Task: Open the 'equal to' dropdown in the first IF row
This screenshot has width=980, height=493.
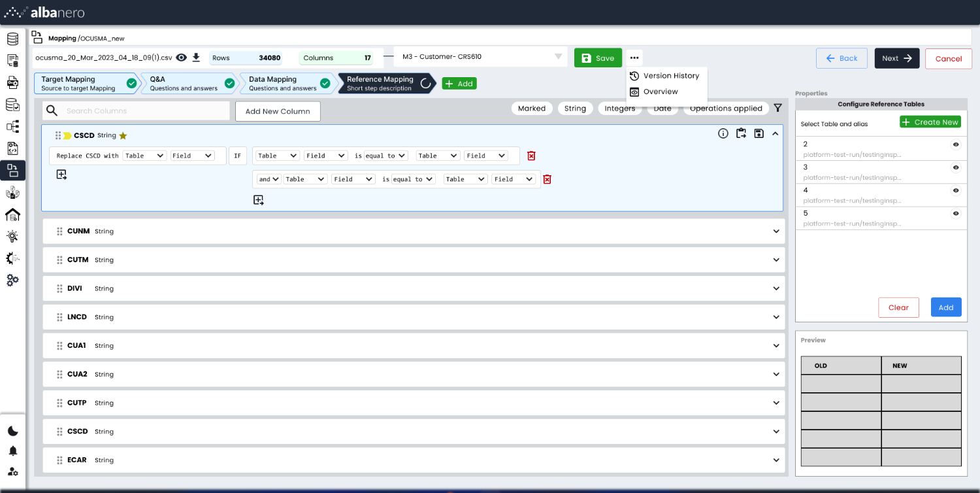Action: click(x=385, y=156)
